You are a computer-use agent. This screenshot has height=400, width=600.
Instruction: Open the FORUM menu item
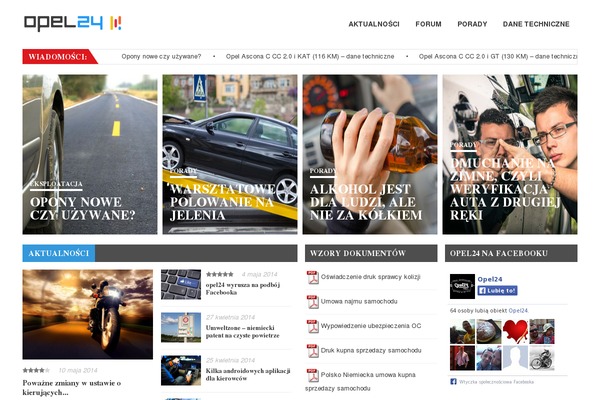[x=428, y=24]
